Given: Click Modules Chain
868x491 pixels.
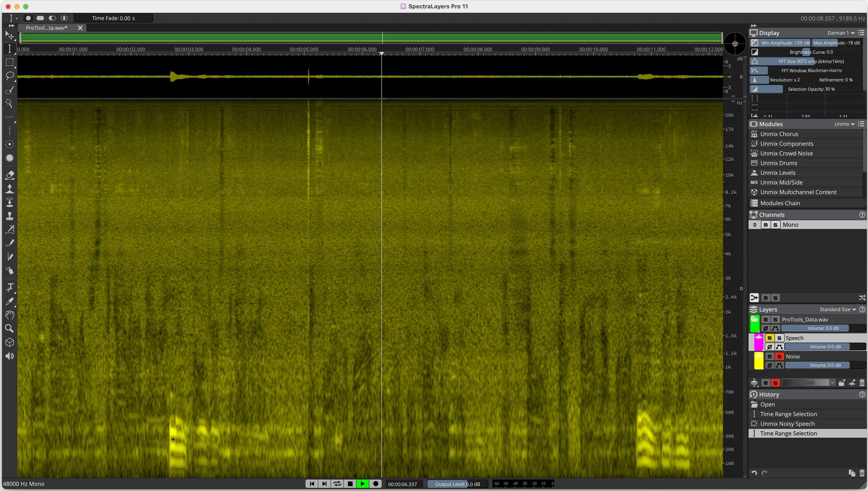Looking at the screenshot, I should pyautogui.click(x=779, y=203).
